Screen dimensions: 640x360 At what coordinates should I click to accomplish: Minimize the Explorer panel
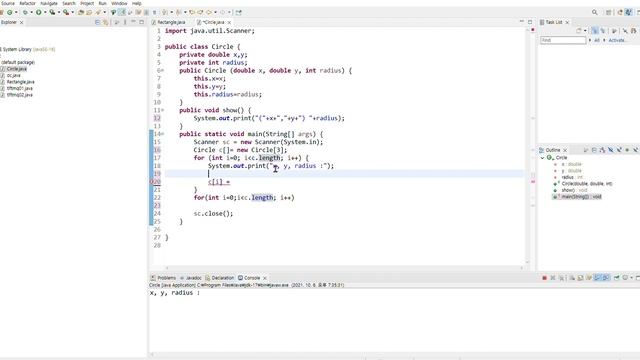pos(133,22)
